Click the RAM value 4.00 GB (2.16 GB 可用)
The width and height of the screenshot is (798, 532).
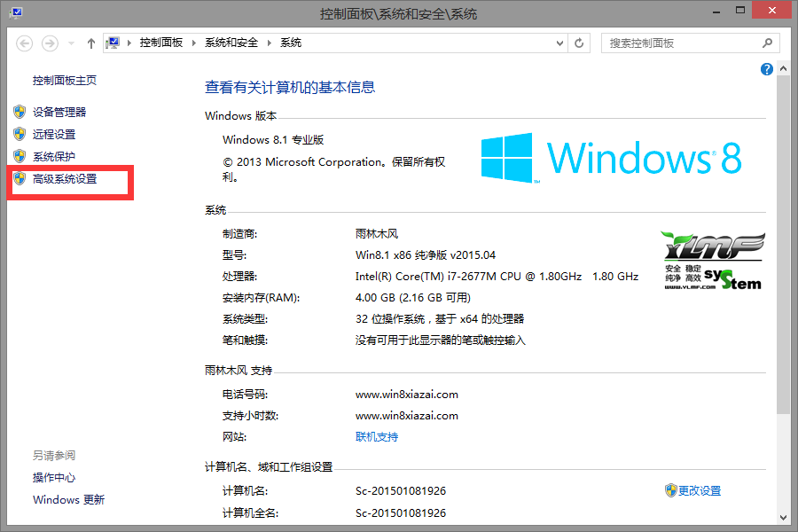(412, 298)
